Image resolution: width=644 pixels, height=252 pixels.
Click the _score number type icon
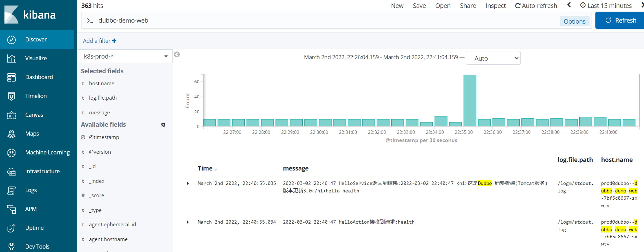[83, 196]
